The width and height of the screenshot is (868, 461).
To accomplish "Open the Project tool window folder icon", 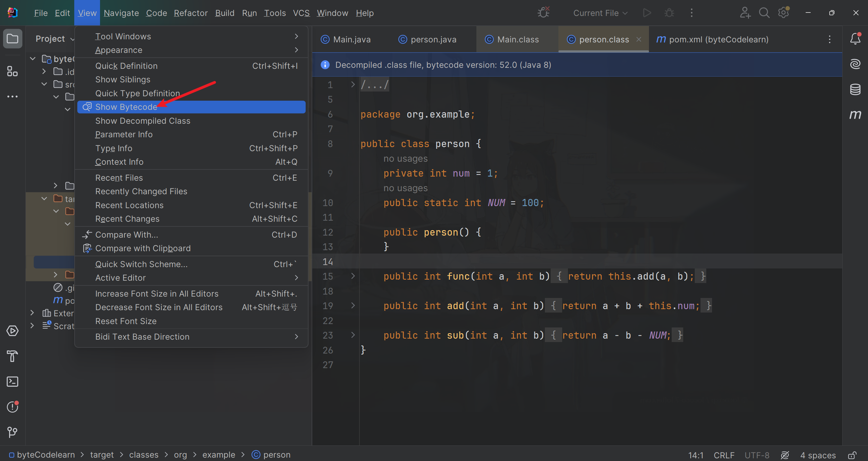I will [13, 39].
